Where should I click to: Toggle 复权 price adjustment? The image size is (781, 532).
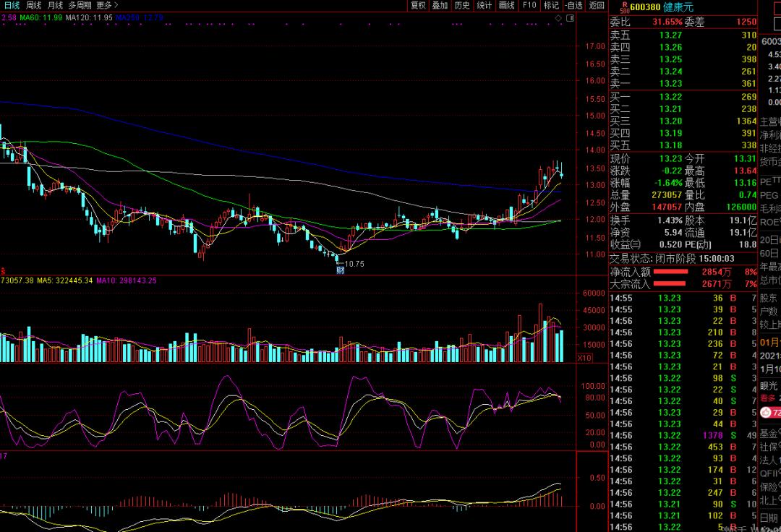click(418, 5)
